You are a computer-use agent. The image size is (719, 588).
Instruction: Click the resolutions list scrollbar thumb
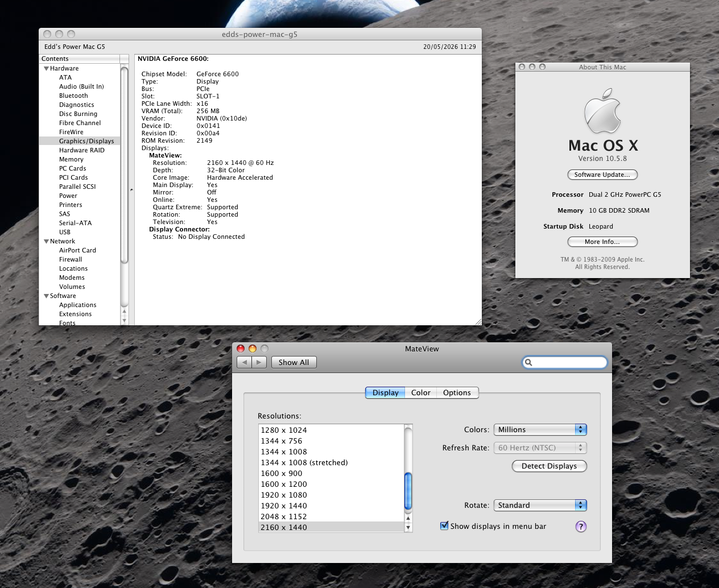click(x=408, y=491)
